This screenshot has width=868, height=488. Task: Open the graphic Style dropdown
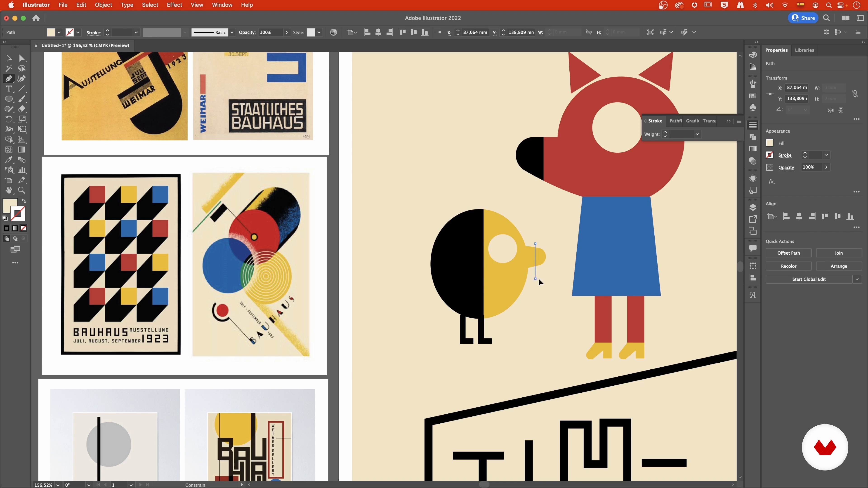coord(319,32)
